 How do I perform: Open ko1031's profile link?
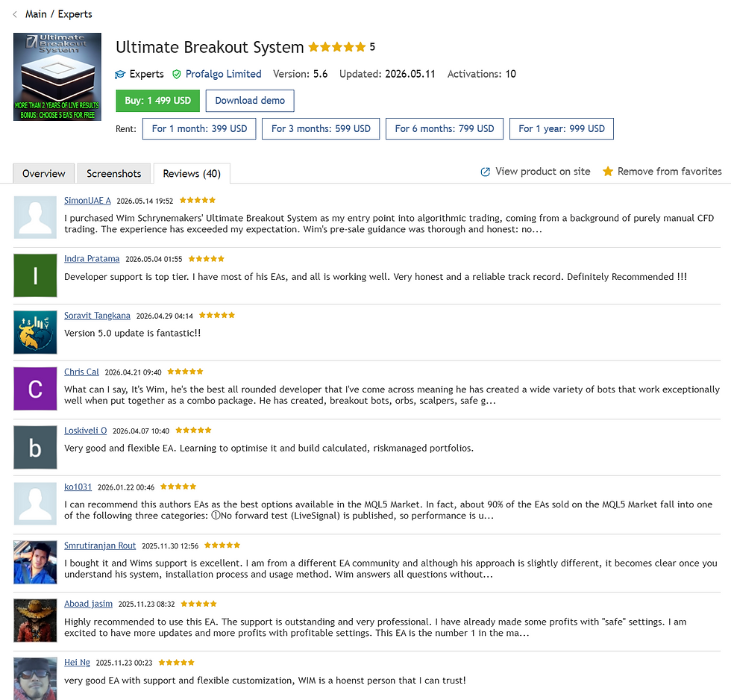[78, 487]
